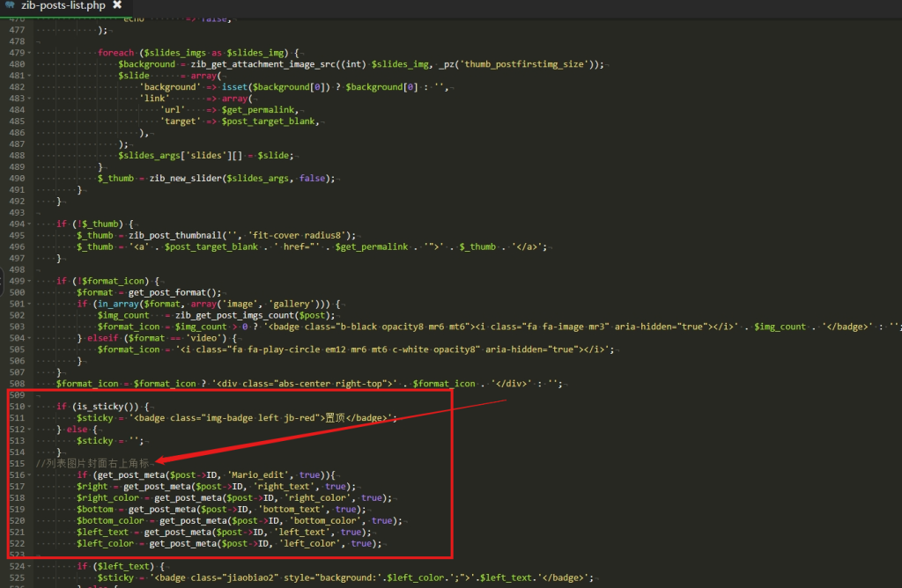
Task: Click the Chinese comment on line 515
Action: pos(92,463)
